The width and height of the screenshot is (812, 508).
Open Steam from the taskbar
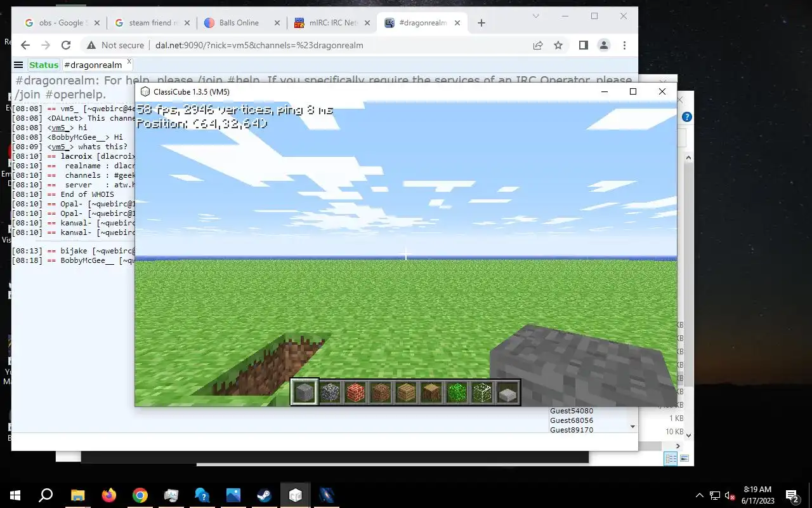(x=264, y=495)
